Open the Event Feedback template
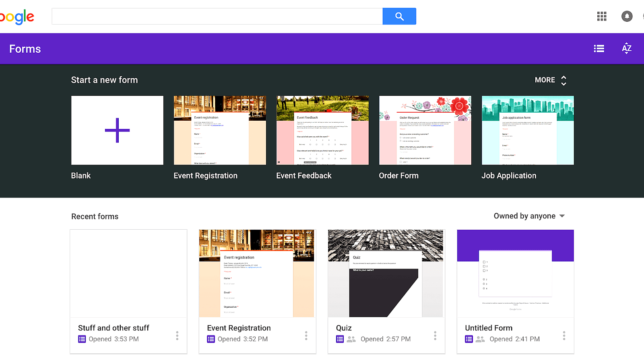This screenshot has height=362, width=644. tap(322, 130)
